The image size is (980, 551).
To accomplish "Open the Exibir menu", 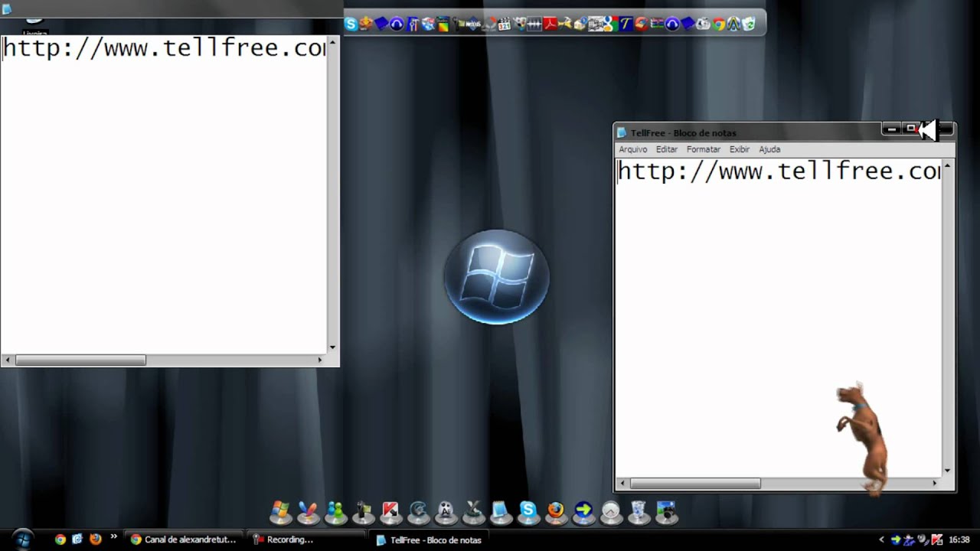I will pos(739,149).
